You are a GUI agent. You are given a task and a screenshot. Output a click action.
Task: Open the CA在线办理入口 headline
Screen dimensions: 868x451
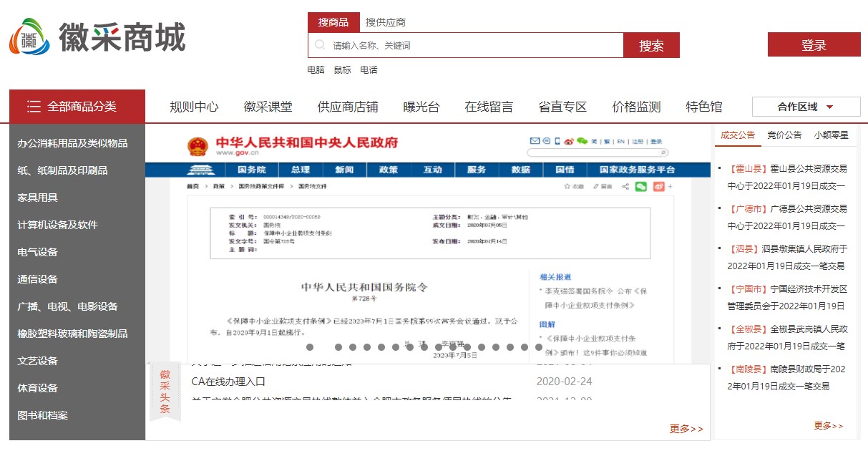point(228,382)
